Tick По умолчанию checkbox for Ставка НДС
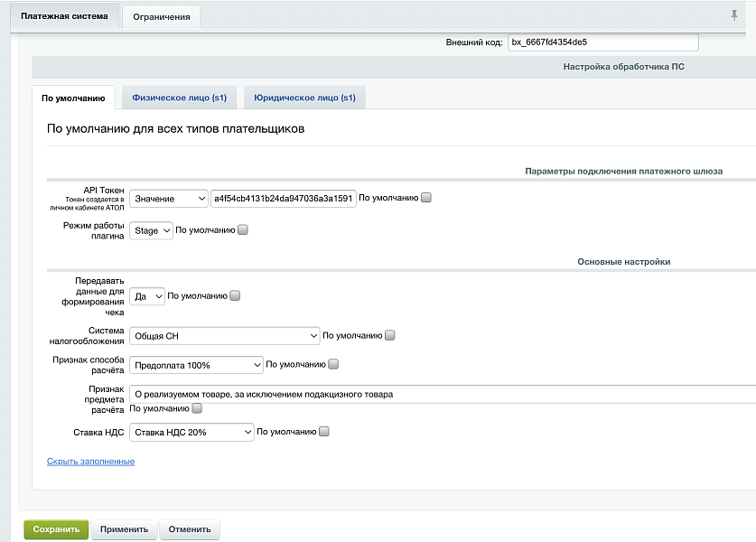This screenshot has width=756, height=542. 324,432
